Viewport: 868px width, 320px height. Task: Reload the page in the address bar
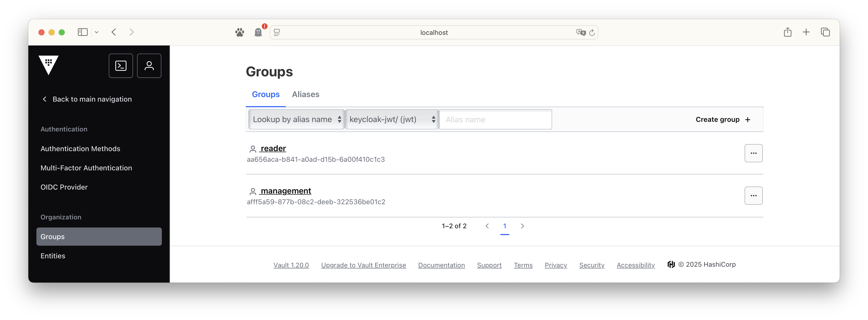[x=592, y=33]
